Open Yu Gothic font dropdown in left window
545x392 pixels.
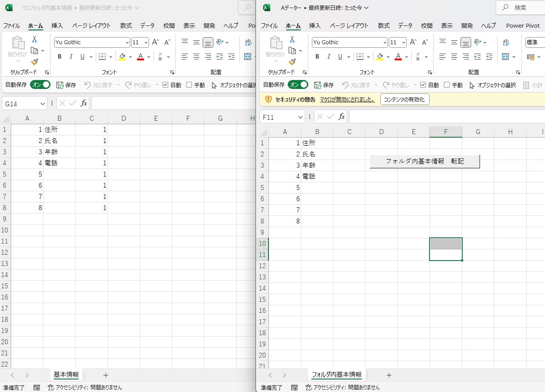coord(127,42)
